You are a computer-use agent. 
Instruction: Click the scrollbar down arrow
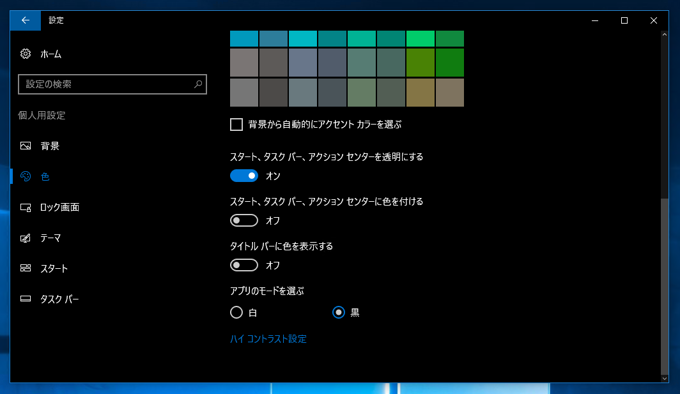664,378
